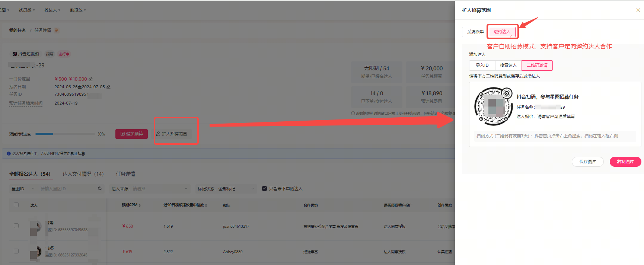Image resolution: width=644 pixels, height=265 pixels.
Task: Tick the select-all checkbox in the table header
Action: point(16,205)
